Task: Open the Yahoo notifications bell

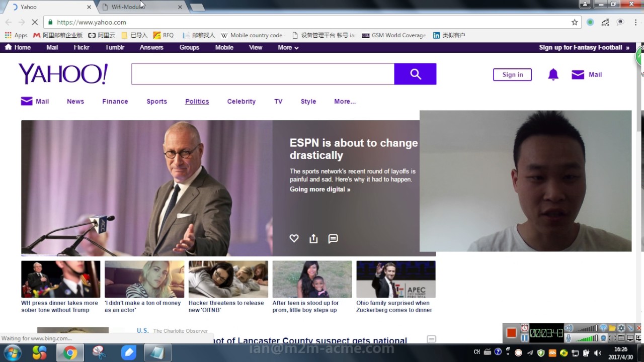Action: [x=553, y=74]
